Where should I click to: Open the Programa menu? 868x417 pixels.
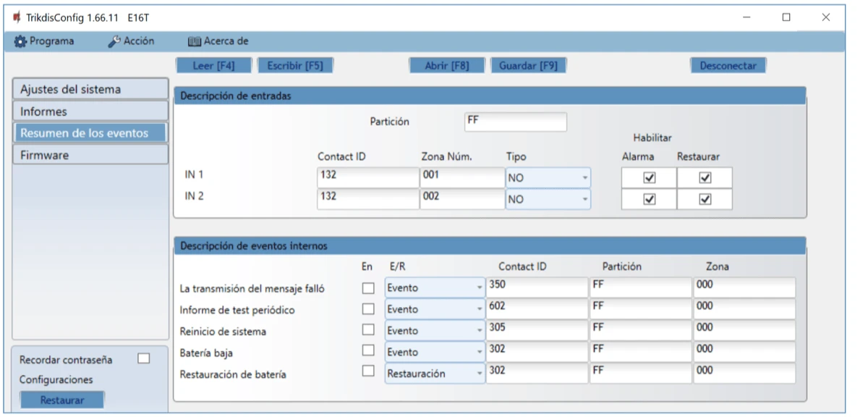pos(44,41)
